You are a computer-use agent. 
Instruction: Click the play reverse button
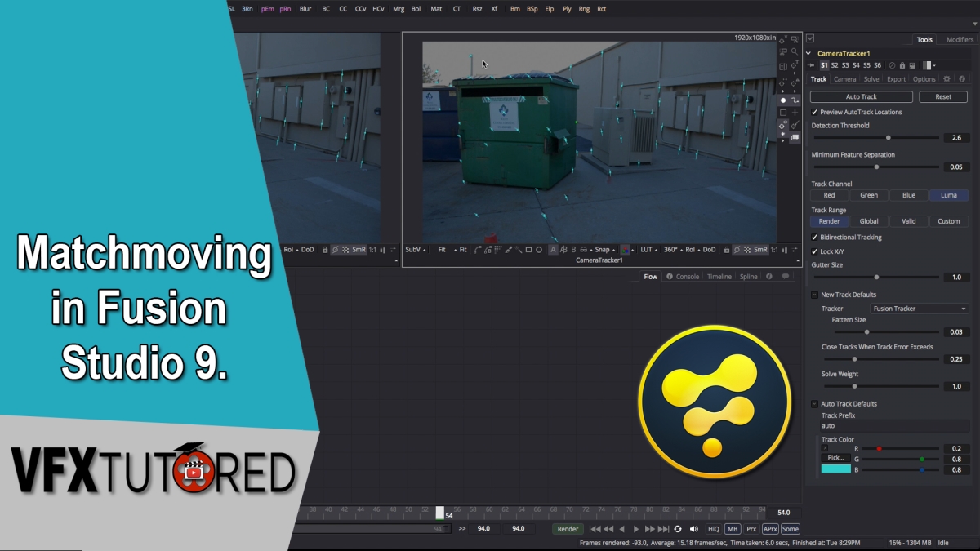tap(622, 529)
